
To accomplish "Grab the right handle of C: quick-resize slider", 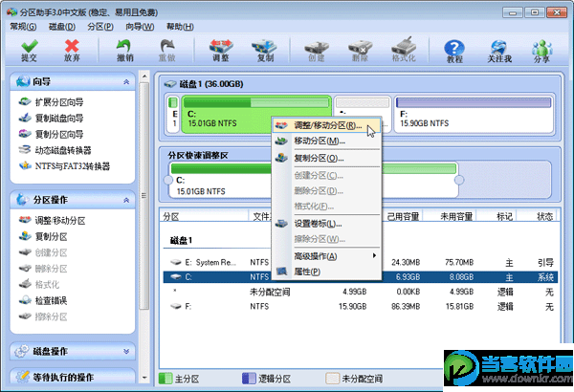I will [x=459, y=180].
